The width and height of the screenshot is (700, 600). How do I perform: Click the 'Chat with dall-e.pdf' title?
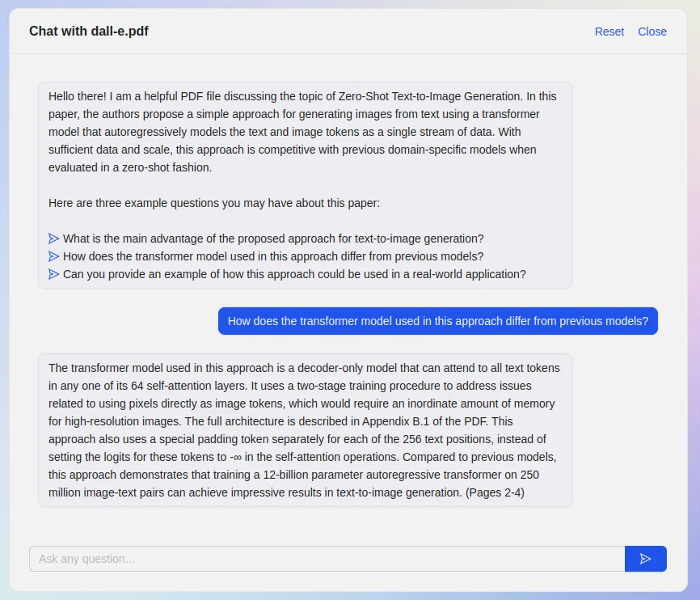[x=89, y=32]
